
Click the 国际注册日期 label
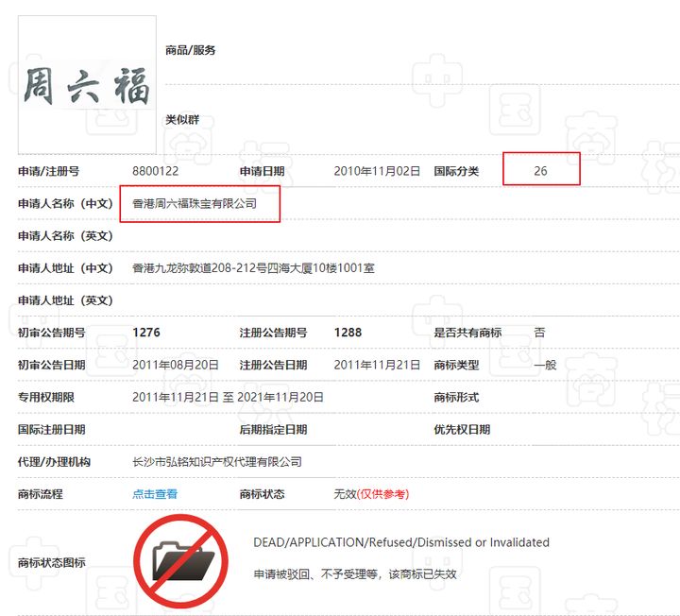(x=52, y=430)
